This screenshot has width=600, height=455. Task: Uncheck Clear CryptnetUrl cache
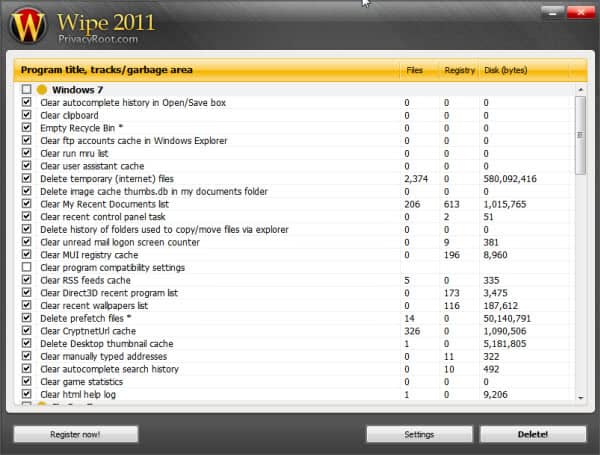click(x=26, y=330)
